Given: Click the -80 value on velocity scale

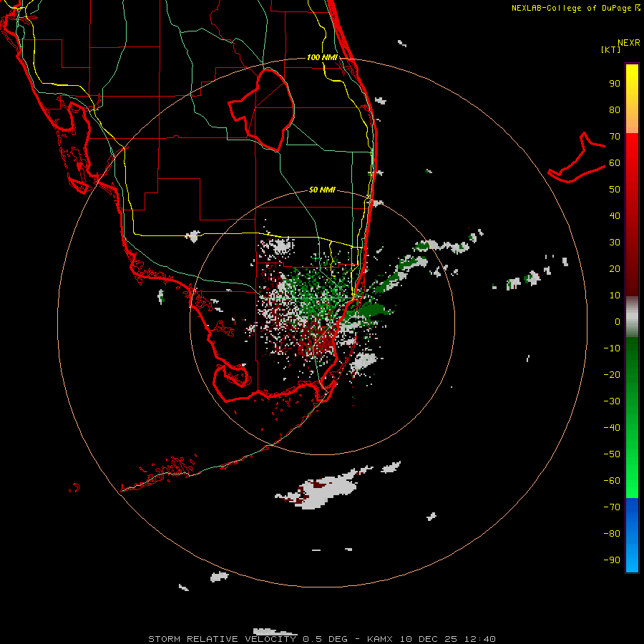Looking at the screenshot, I should (x=612, y=534).
